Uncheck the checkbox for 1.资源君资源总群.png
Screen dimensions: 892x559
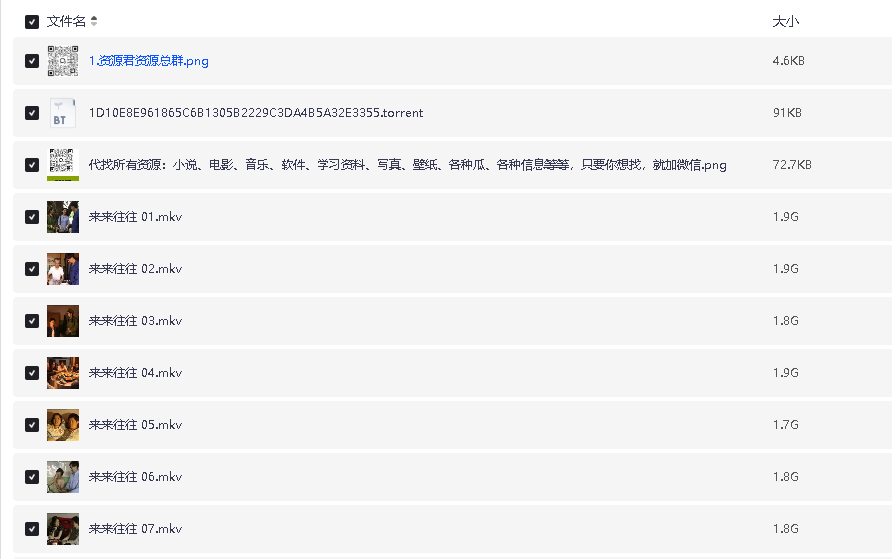[x=32, y=61]
